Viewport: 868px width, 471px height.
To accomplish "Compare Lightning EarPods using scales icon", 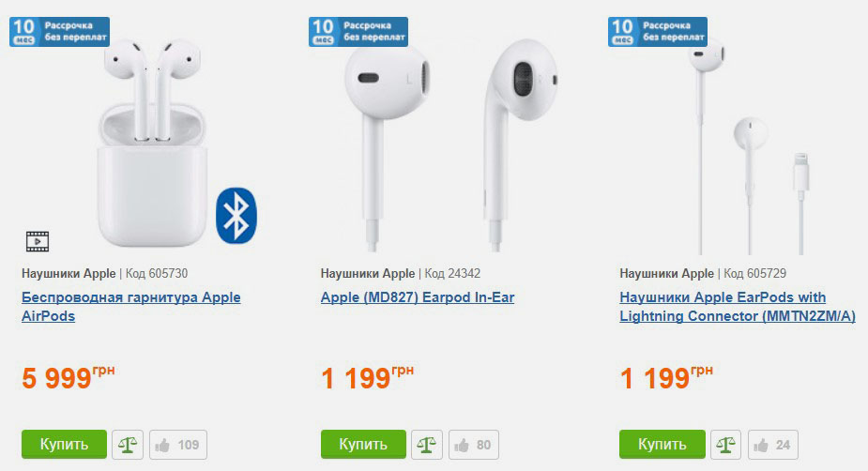I will 725,445.
